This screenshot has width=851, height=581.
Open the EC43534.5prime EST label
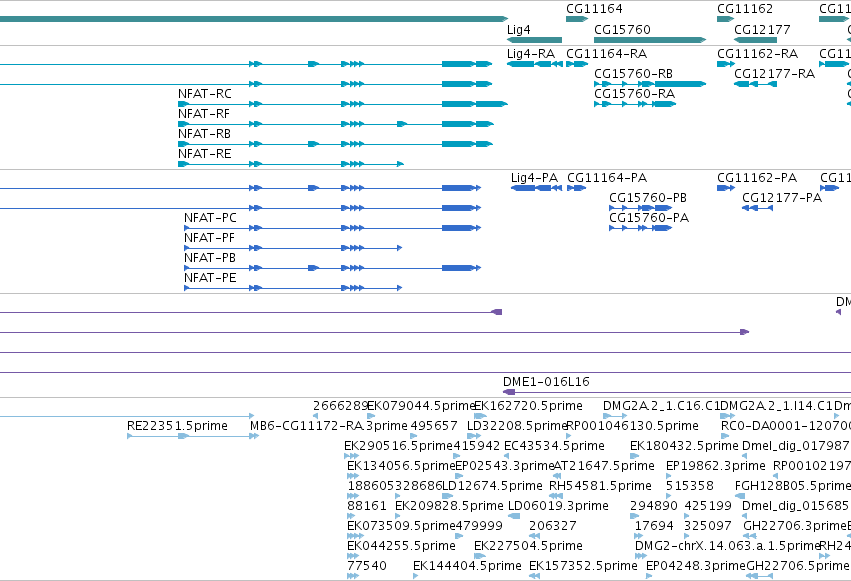[554, 446]
